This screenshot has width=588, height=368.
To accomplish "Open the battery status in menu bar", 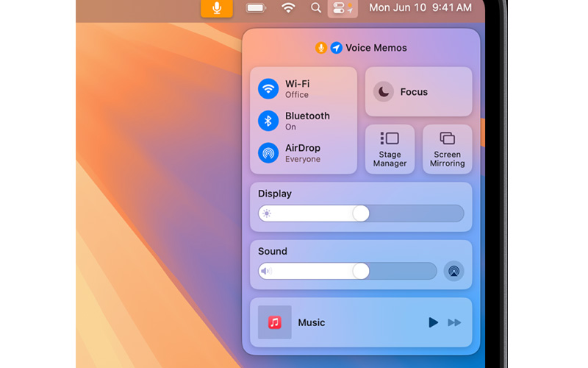I will click(x=256, y=8).
